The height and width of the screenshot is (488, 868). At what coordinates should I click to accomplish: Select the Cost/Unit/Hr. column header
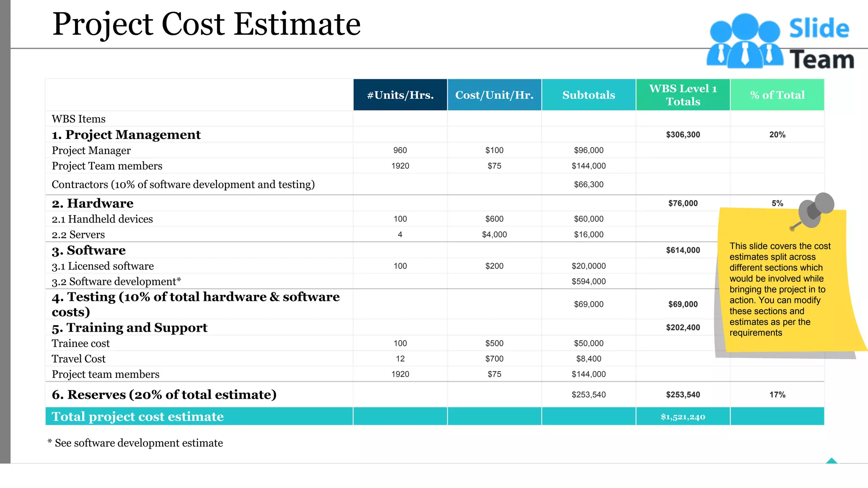[x=494, y=95]
